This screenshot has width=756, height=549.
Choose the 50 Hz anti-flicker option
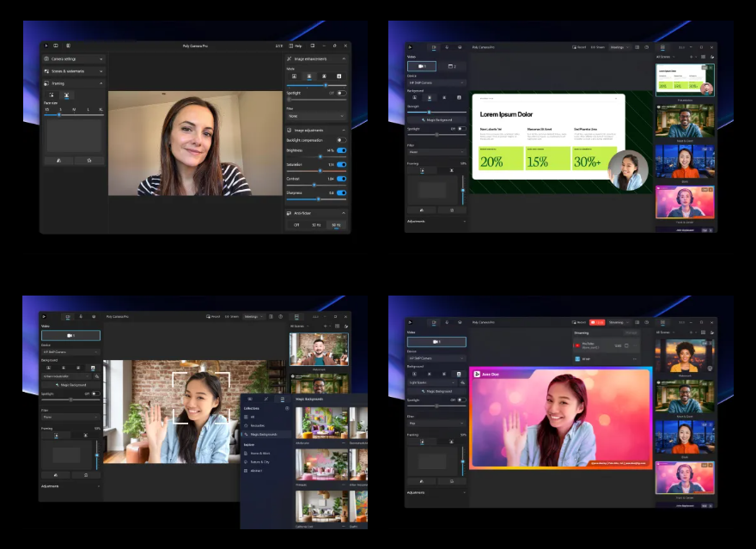tap(316, 225)
